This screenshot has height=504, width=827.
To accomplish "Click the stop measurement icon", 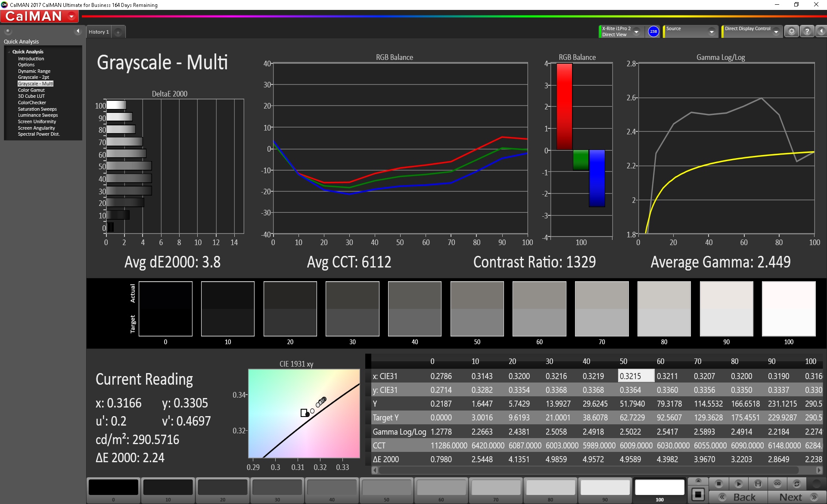I will pos(718,484).
